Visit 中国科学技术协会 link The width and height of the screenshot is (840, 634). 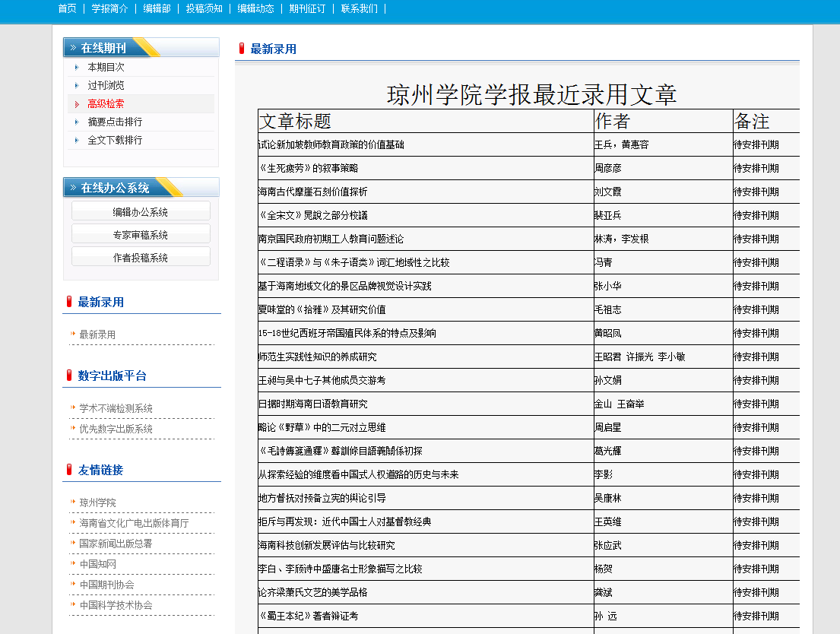point(116,605)
